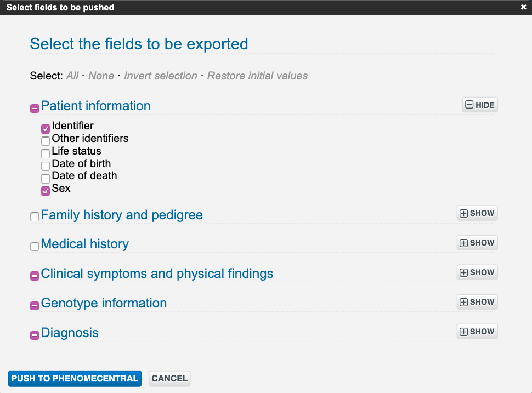532x393 pixels.
Task: Check Family history and pedigree checkbox
Action: (x=35, y=217)
